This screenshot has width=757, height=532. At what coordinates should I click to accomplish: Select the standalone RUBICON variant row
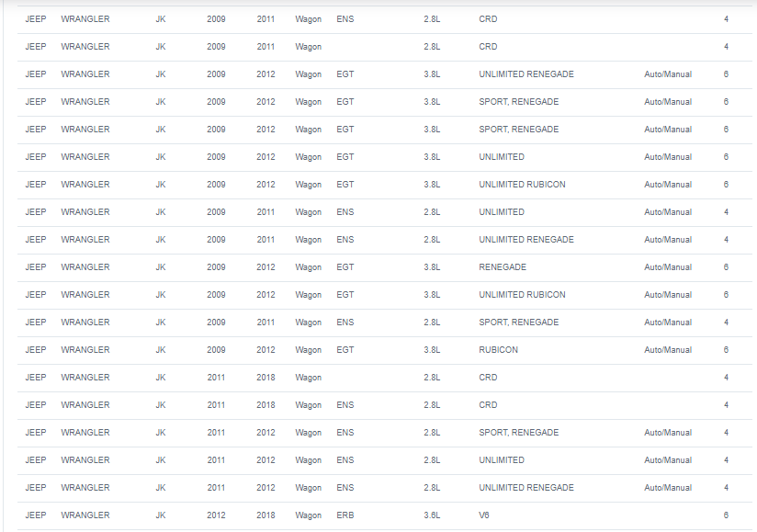coord(384,350)
